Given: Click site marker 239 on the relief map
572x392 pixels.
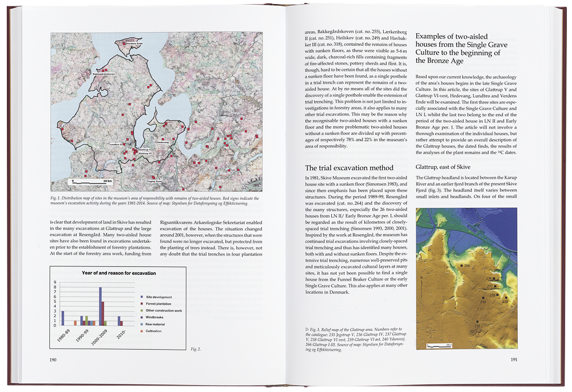Looking at the screenshot, I should click(x=506, y=298).
